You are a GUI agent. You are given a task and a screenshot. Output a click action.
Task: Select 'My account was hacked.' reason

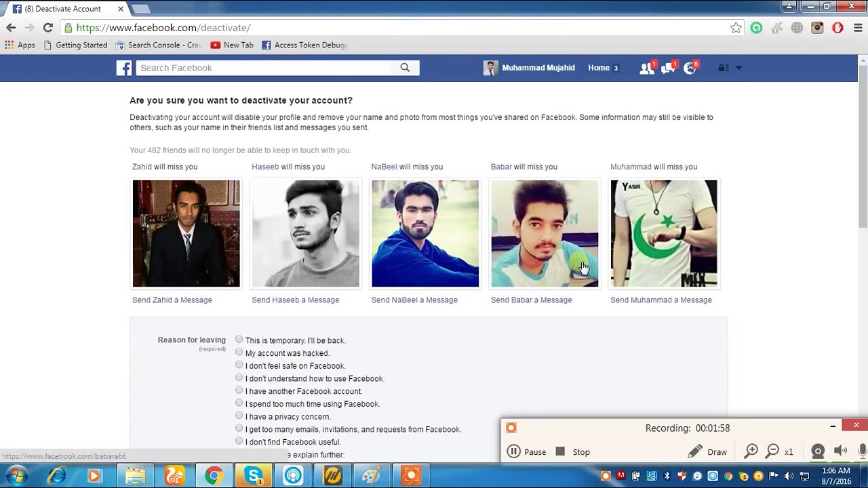pyautogui.click(x=239, y=352)
